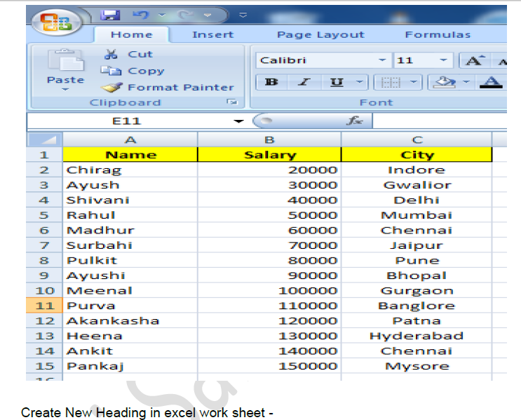Screen dimensions: 521x420
Task: Open the font size dropdown
Action: [443, 60]
